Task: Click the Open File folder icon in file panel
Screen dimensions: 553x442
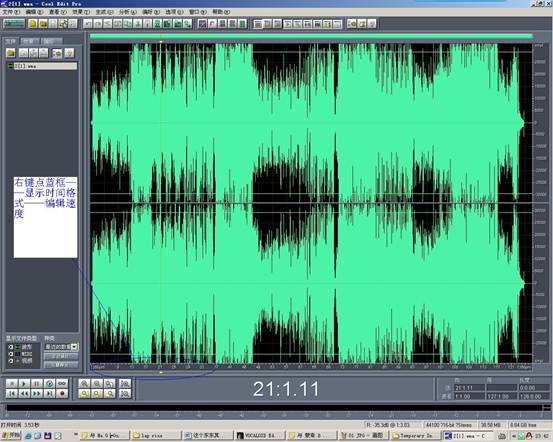Action: click(11, 53)
